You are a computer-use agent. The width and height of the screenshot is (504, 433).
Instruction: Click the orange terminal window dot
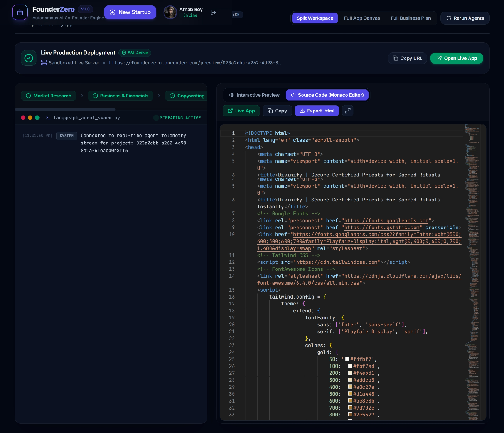30,118
